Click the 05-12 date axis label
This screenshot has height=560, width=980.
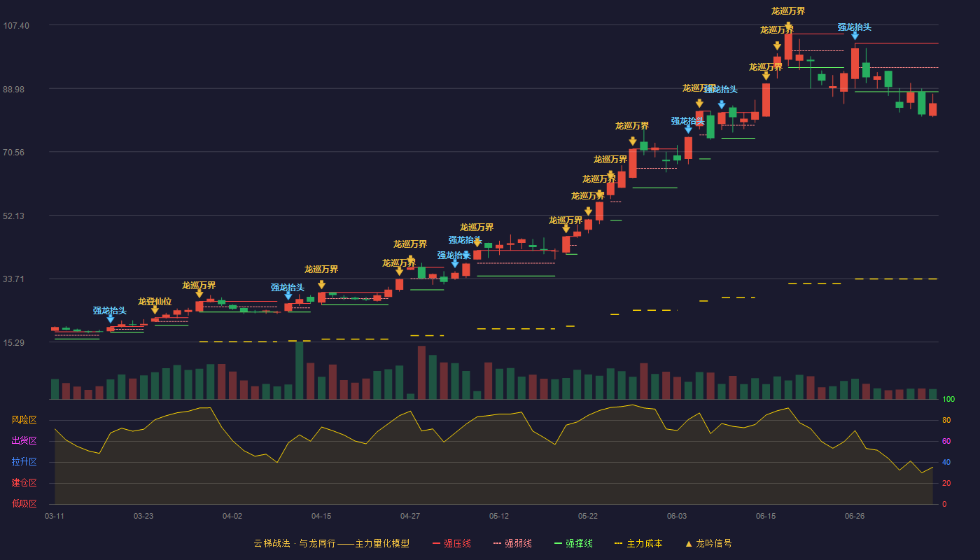(499, 516)
